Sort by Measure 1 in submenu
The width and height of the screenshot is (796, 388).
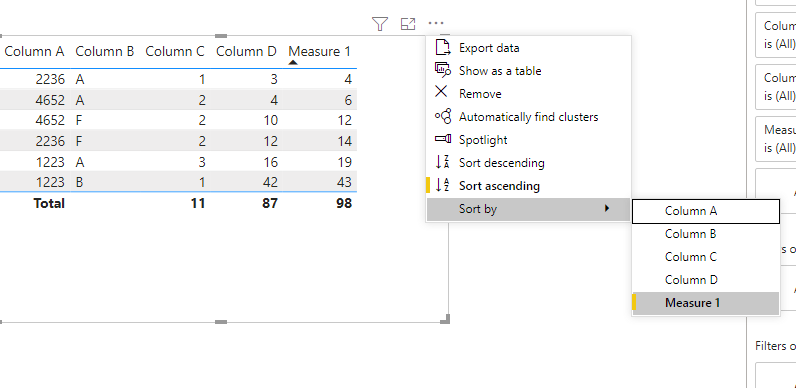tap(706, 303)
